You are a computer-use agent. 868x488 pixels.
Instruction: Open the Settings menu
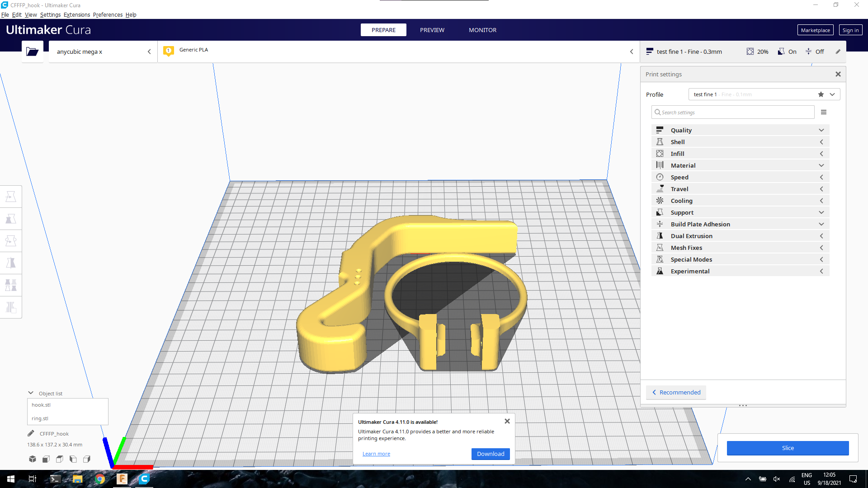tap(50, 14)
